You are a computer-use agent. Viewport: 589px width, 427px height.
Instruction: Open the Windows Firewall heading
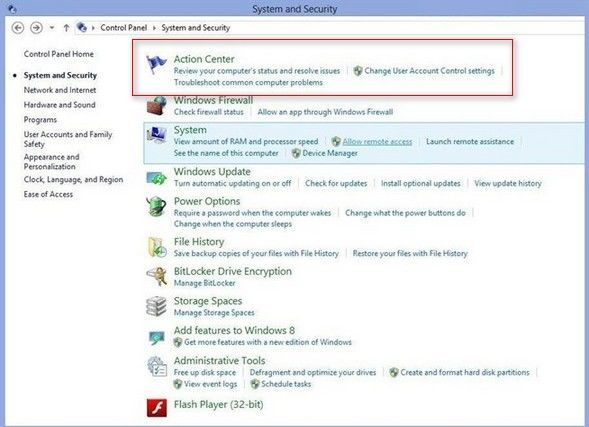(x=213, y=100)
